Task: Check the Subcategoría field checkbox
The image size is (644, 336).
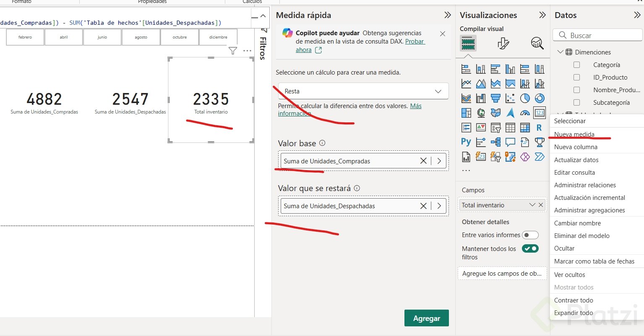Action: (577, 103)
